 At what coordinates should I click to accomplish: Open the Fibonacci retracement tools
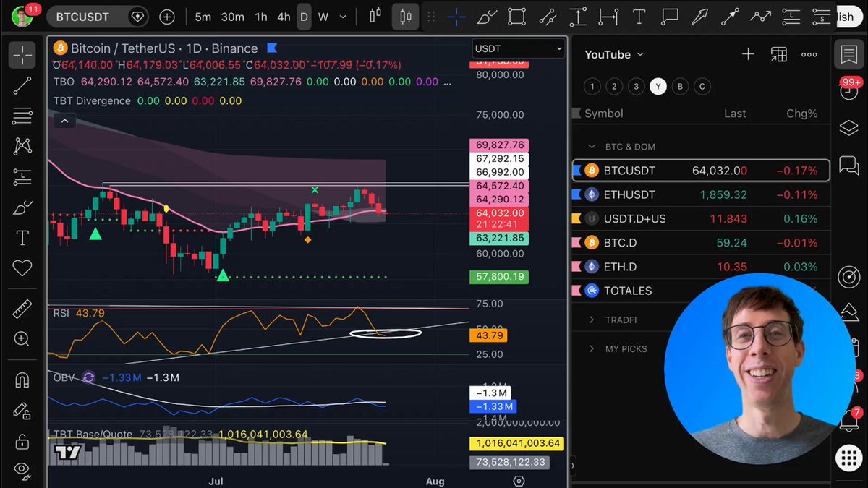(x=22, y=116)
